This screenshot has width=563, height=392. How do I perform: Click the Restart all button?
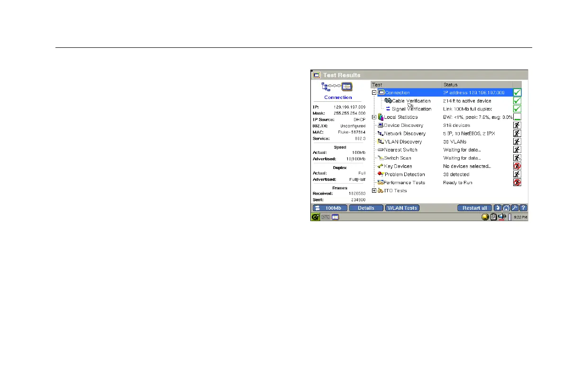click(x=474, y=208)
